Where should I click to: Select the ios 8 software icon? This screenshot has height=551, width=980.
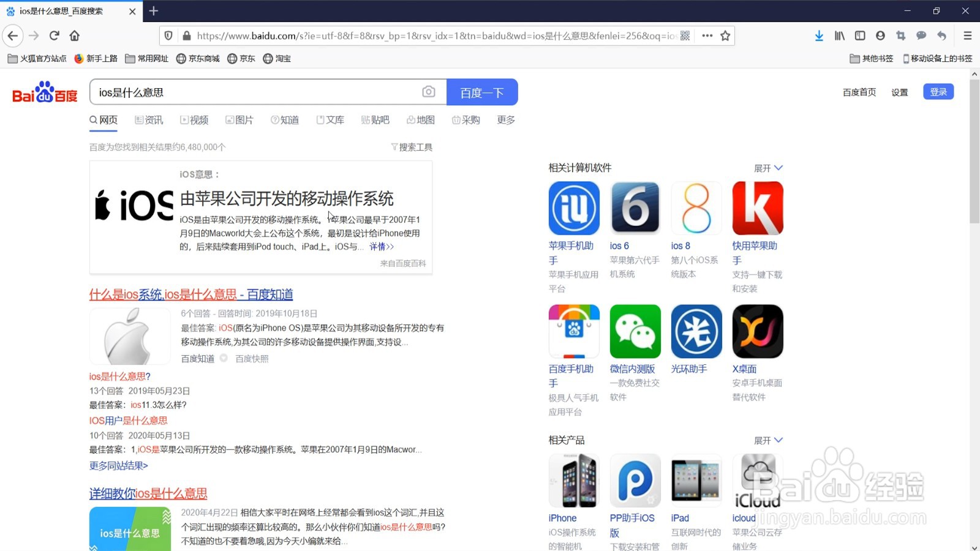[696, 208]
